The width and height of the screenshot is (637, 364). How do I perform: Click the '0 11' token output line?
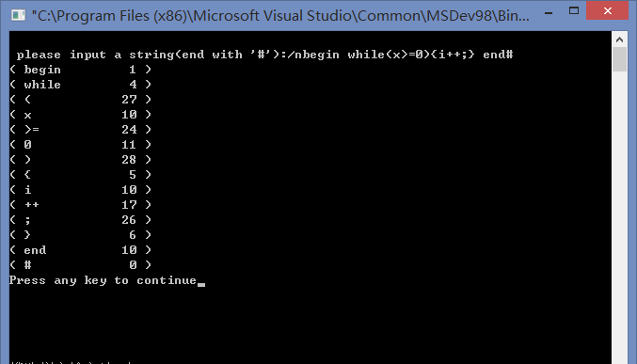80,145
